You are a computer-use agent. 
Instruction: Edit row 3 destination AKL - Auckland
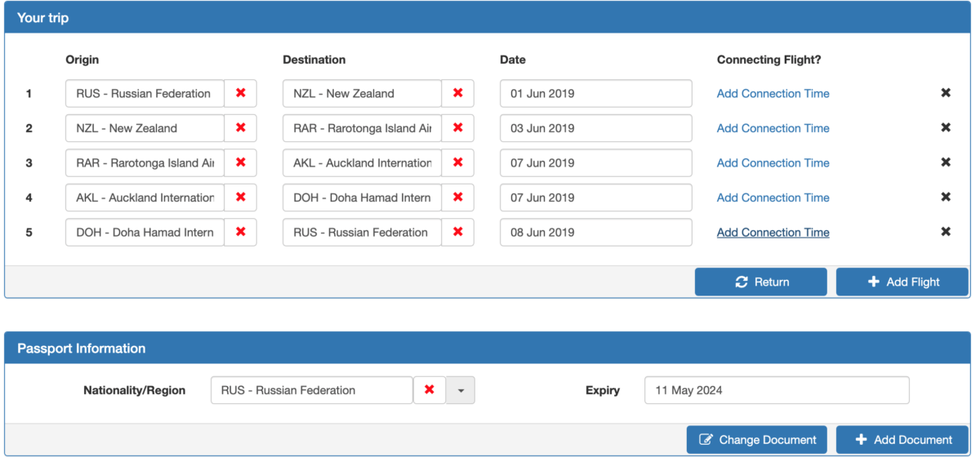(x=362, y=162)
